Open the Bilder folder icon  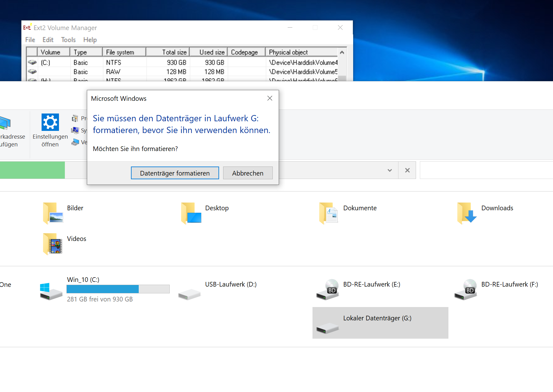(x=53, y=213)
